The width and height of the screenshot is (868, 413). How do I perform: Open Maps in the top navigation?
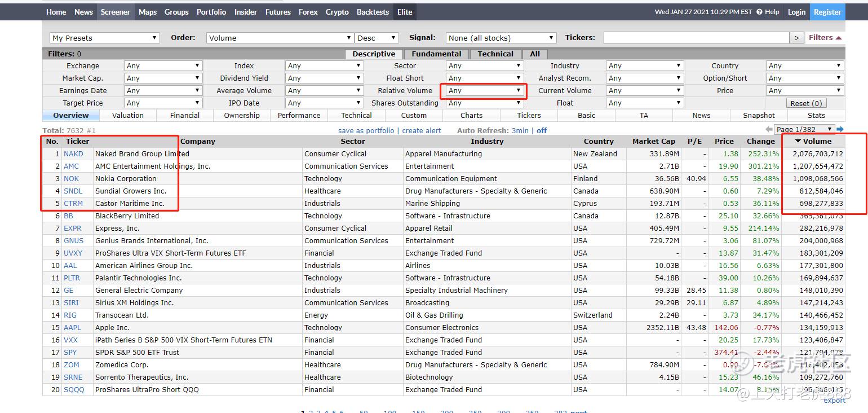click(x=148, y=12)
